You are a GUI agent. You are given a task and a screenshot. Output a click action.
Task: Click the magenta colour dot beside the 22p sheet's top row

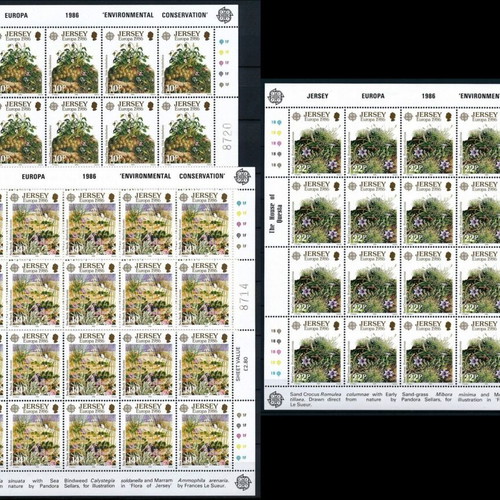click(279, 143)
